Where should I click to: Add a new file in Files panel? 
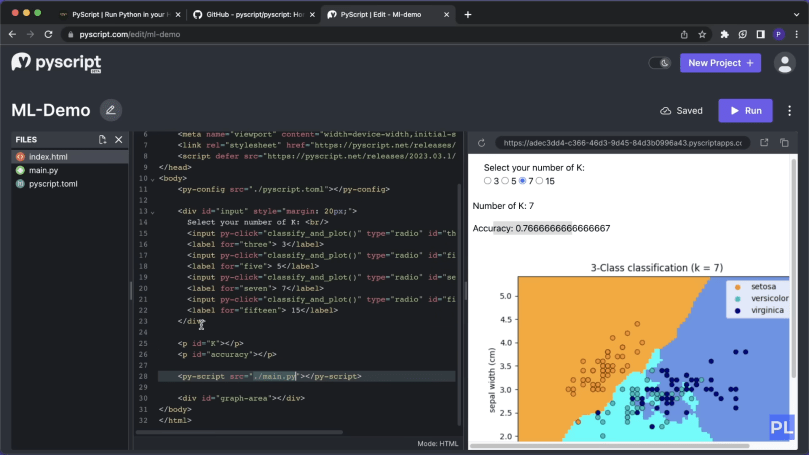102,139
